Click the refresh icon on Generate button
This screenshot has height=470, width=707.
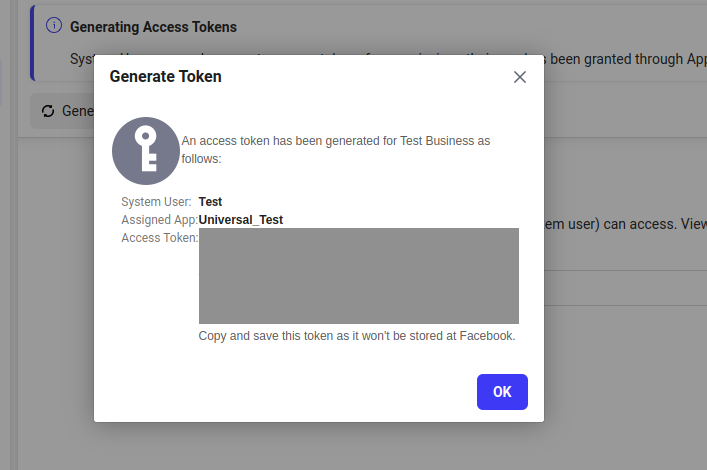pos(47,111)
